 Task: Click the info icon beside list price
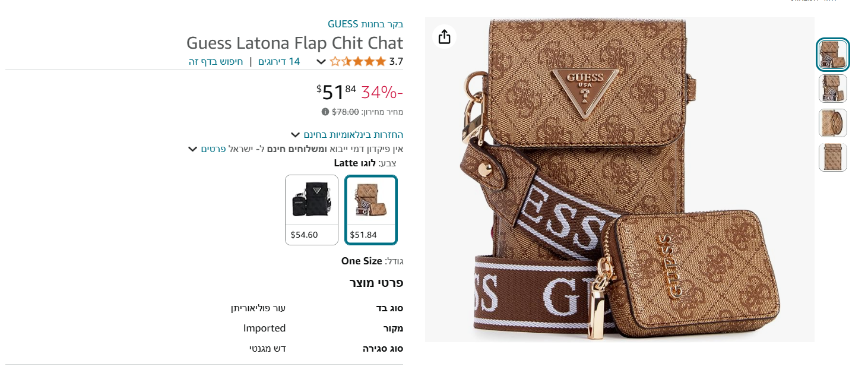(x=325, y=112)
